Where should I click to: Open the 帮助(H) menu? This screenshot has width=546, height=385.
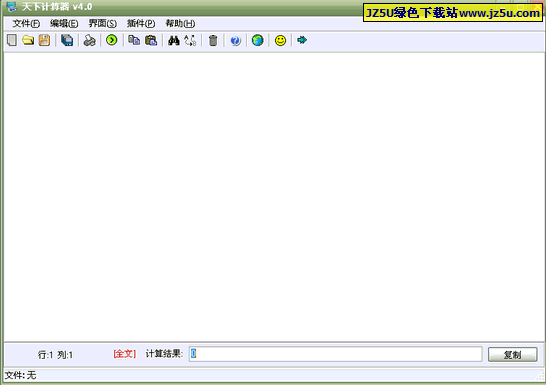pyautogui.click(x=180, y=24)
